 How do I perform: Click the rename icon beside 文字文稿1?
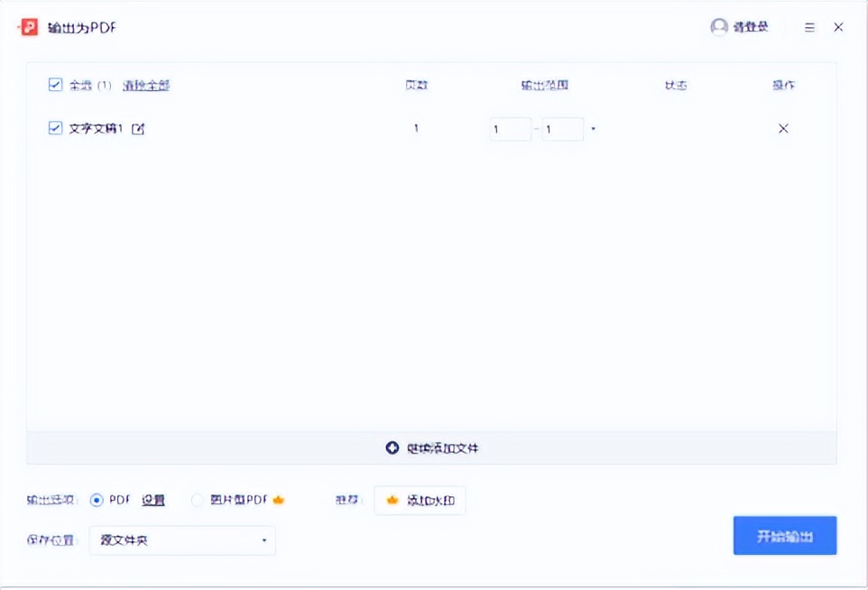click(135, 128)
